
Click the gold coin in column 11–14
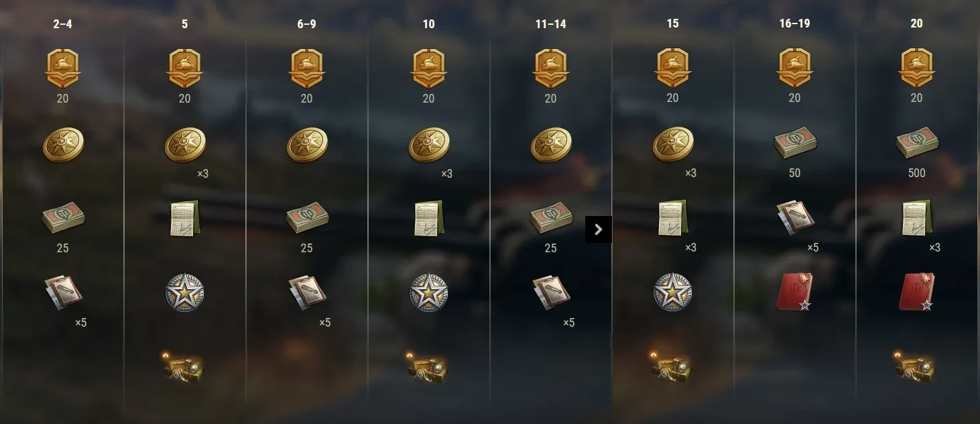(551, 145)
